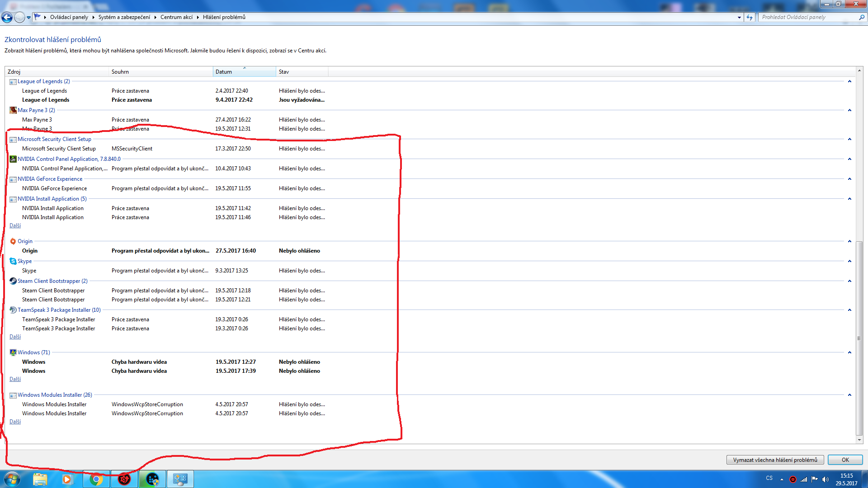Collapse the League of Legends group

click(x=849, y=81)
